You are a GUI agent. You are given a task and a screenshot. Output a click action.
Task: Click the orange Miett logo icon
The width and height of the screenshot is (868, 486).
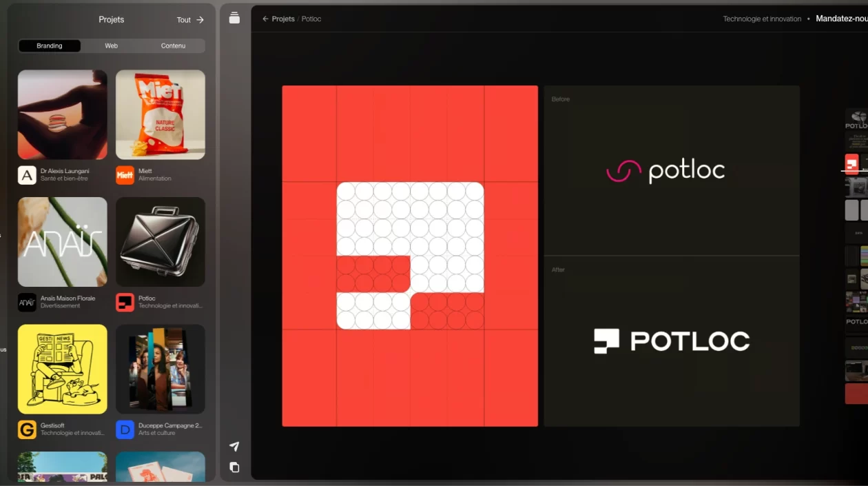pos(125,175)
